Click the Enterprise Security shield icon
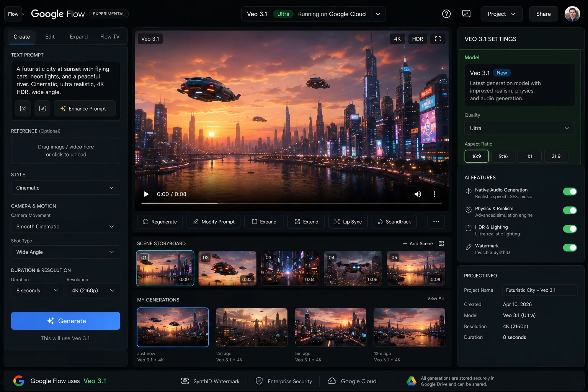The height and width of the screenshot is (392, 588). pyautogui.click(x=259, y=381)
